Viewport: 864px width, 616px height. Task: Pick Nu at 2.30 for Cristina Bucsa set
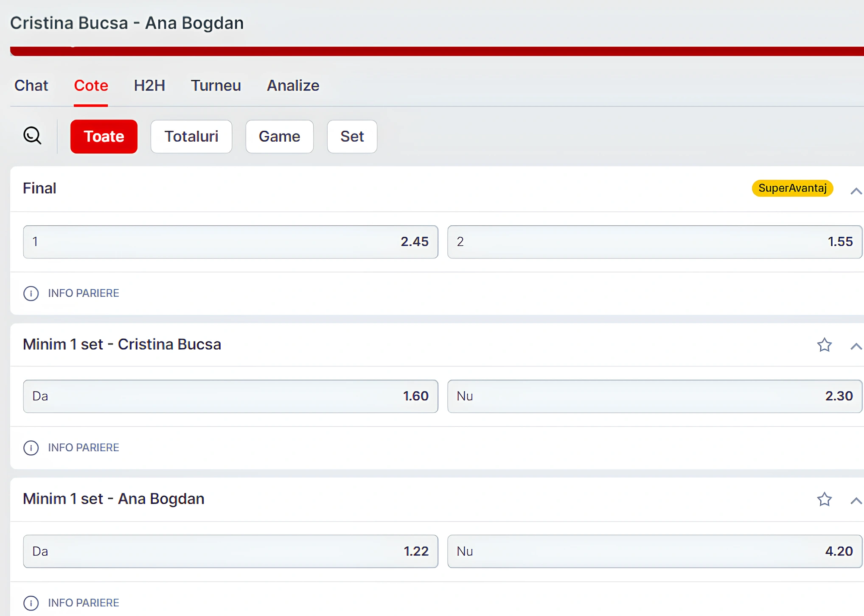click(655, 396)
